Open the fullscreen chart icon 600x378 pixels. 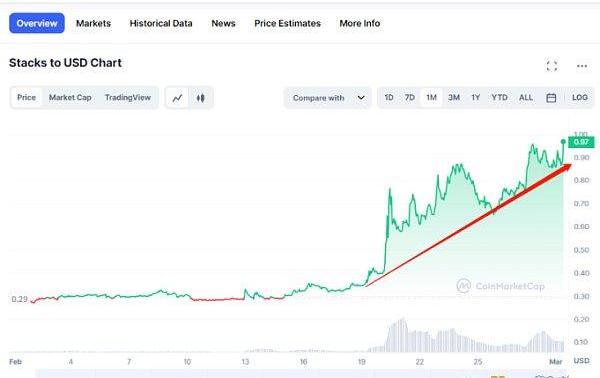click(x=551, y=66)
